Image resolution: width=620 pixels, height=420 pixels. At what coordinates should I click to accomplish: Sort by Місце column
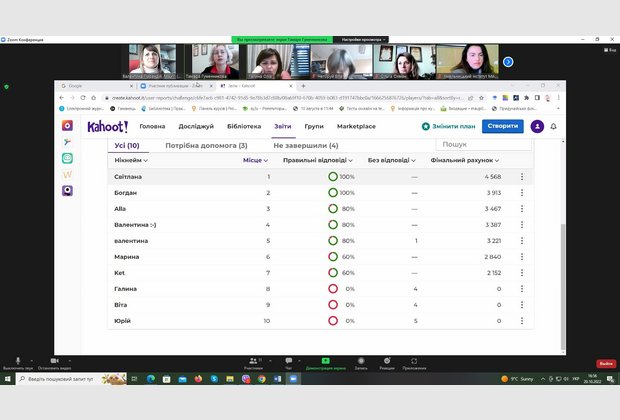(x=257, y=160)
